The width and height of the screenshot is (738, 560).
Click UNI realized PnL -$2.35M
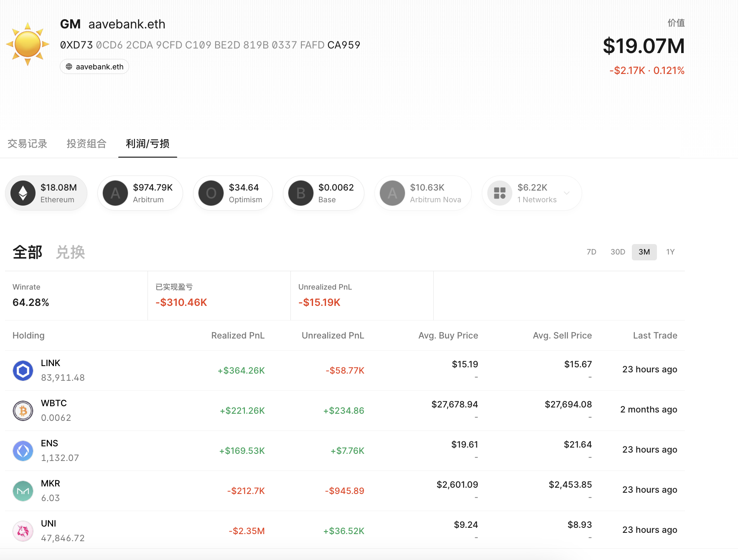[x=247, y=531]
